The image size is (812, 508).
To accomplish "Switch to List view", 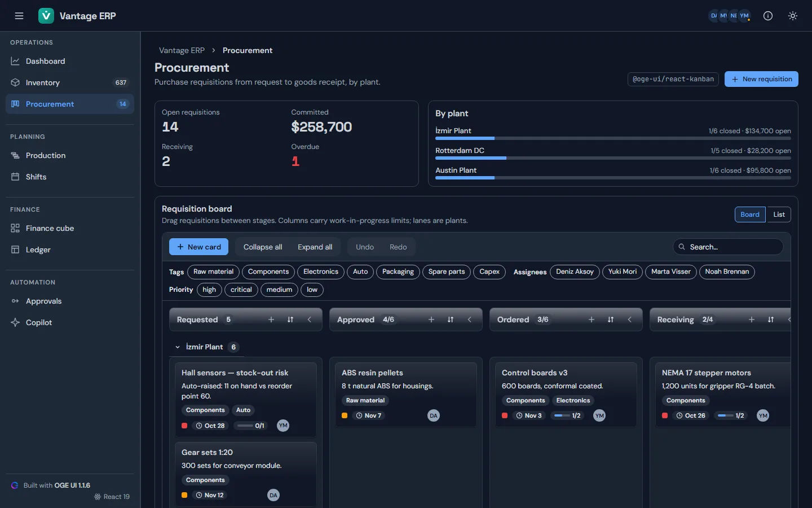I will pyautogui.click(x=779, y=214).
